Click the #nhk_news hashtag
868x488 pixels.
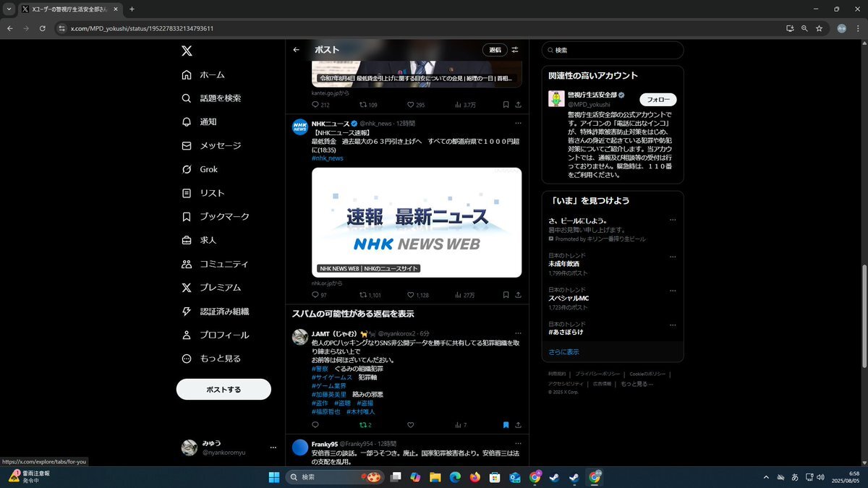click(328, 158)
